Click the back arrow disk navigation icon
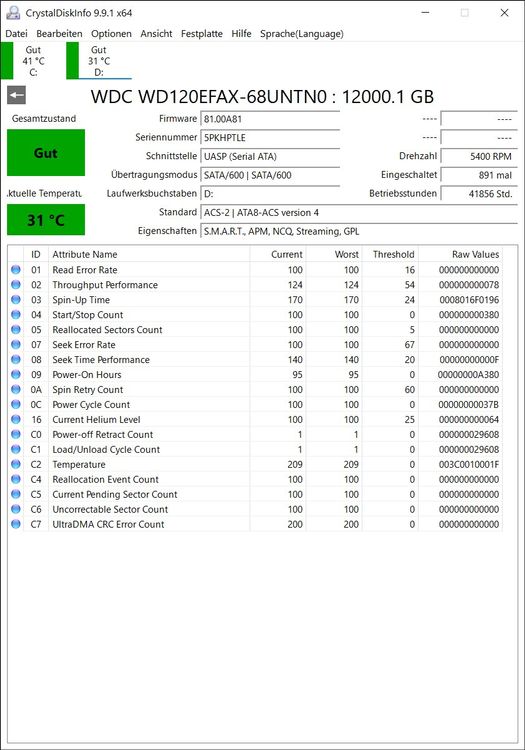525x750 pixels. coord(16,95)
